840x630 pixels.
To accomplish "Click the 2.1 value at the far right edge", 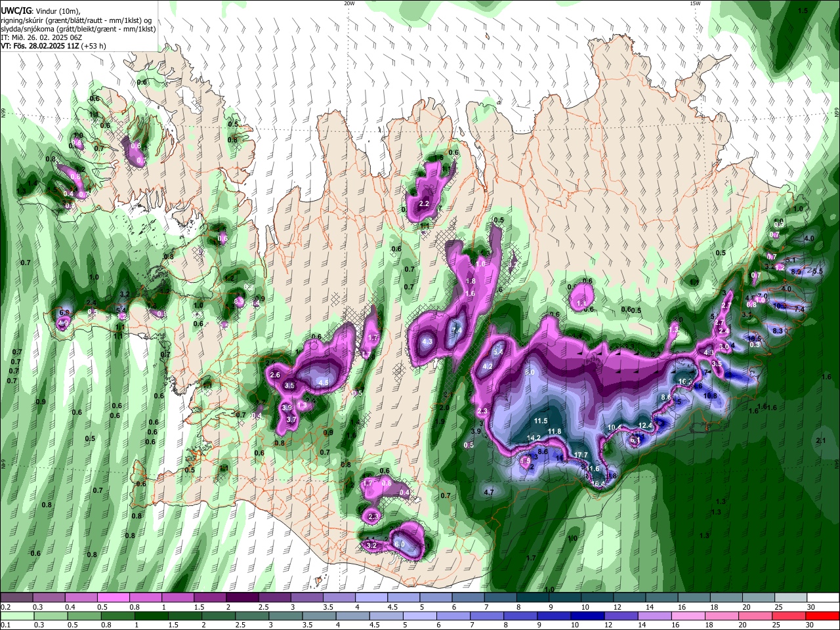I will [x=820, y=440].
